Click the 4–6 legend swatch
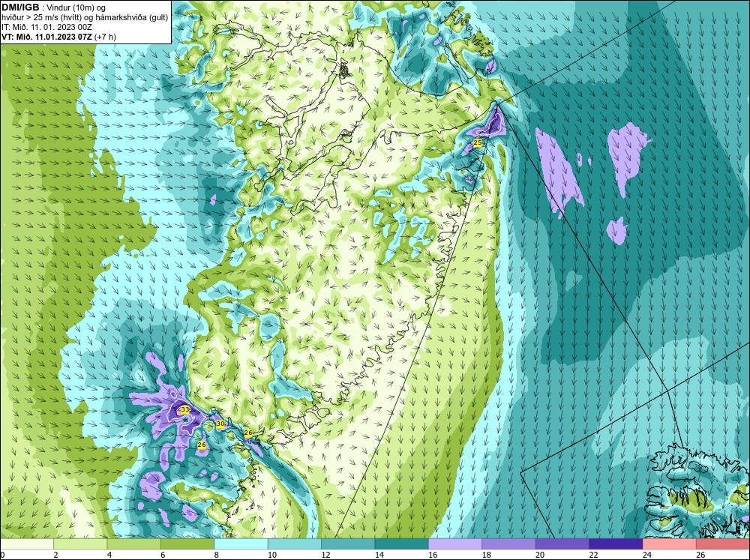The image size is (750, 560). 134,544
